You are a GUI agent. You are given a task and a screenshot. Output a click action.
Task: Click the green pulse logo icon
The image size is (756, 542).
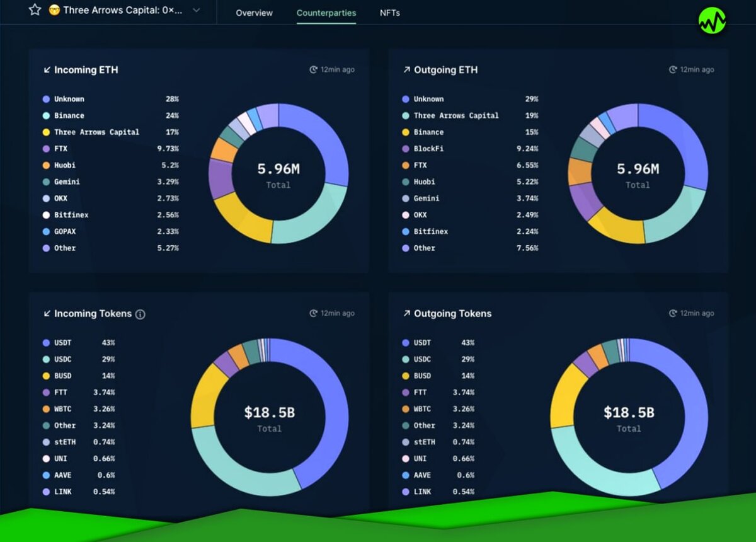coord(713,21)
